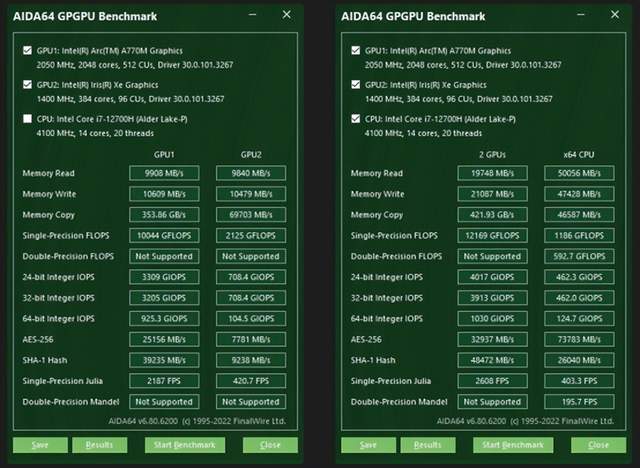Viewport: 640px width, 468px height.
Task: Select GPU2 Memory Write value 10479 MB/s
Action: point(251,194)
